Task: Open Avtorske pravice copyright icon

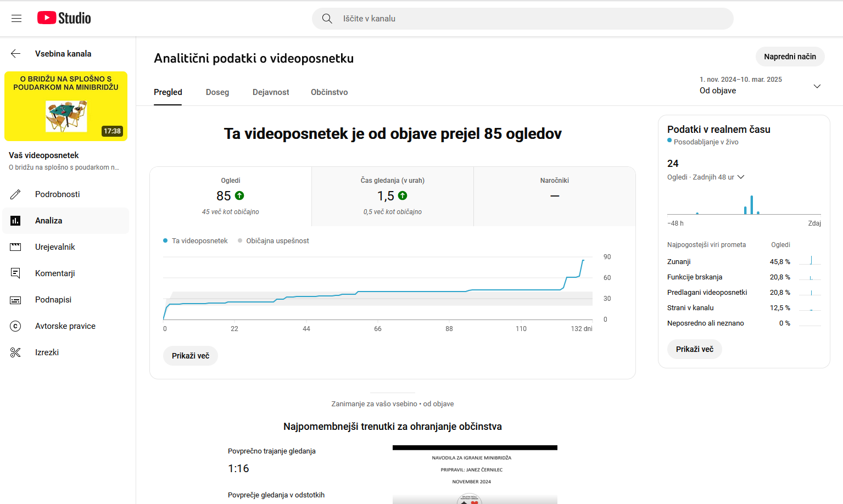Action: 15,326
